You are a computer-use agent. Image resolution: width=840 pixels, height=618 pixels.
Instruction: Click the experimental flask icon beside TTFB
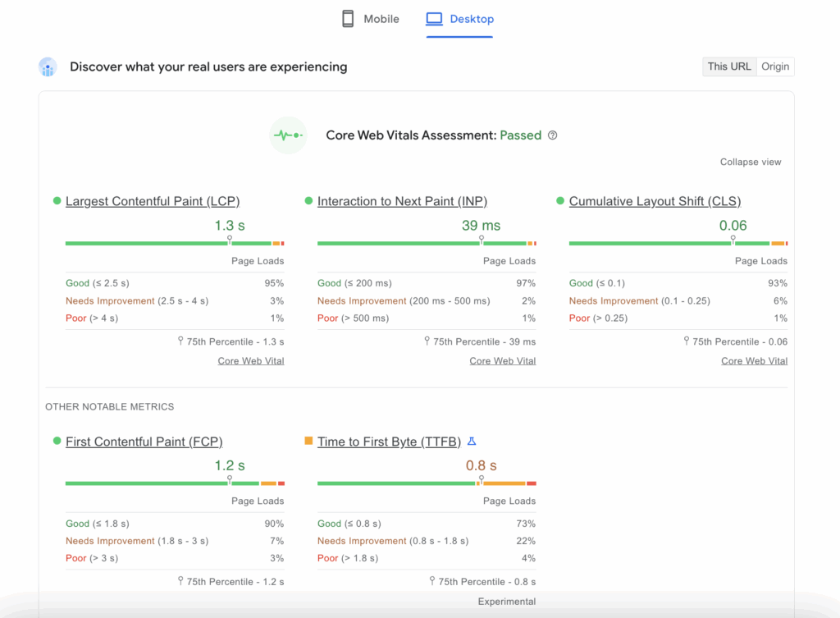pos(471,441)
